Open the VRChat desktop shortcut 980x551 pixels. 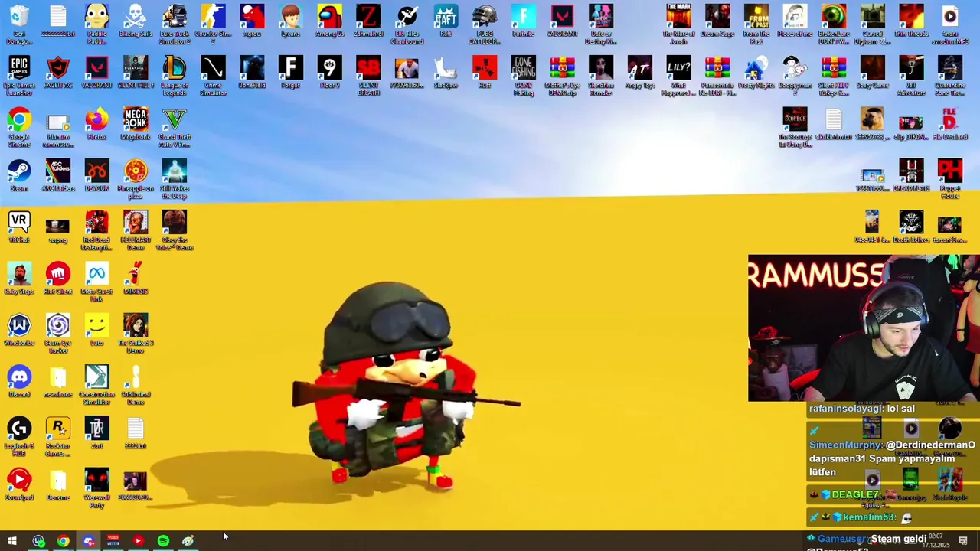pos(19,227)
